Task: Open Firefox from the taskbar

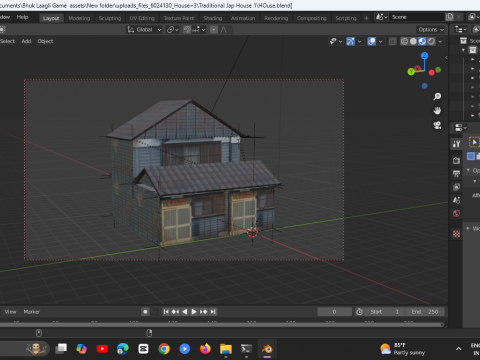Action: 205,349
